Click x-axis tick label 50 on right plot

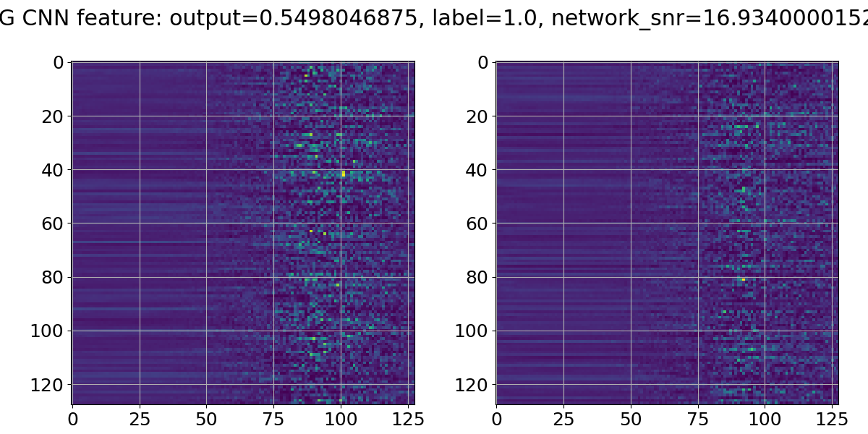(631, 419)
